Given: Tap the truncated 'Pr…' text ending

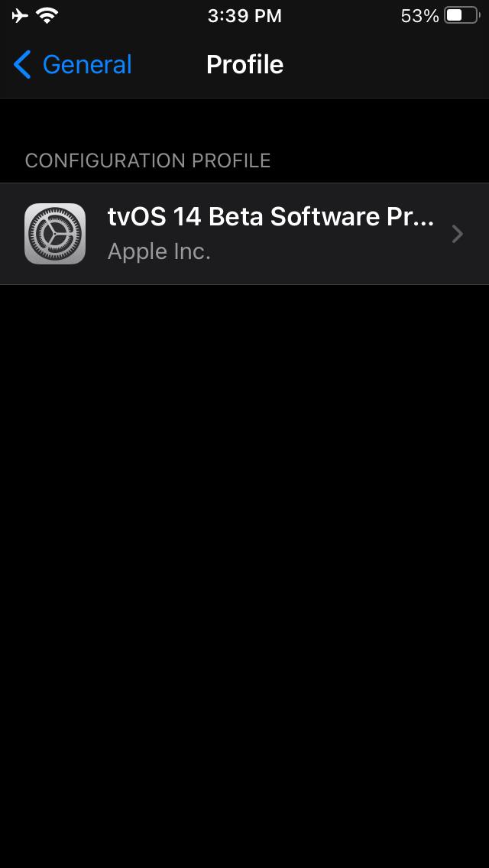Looking at the screenshot, I should [418, 217].
